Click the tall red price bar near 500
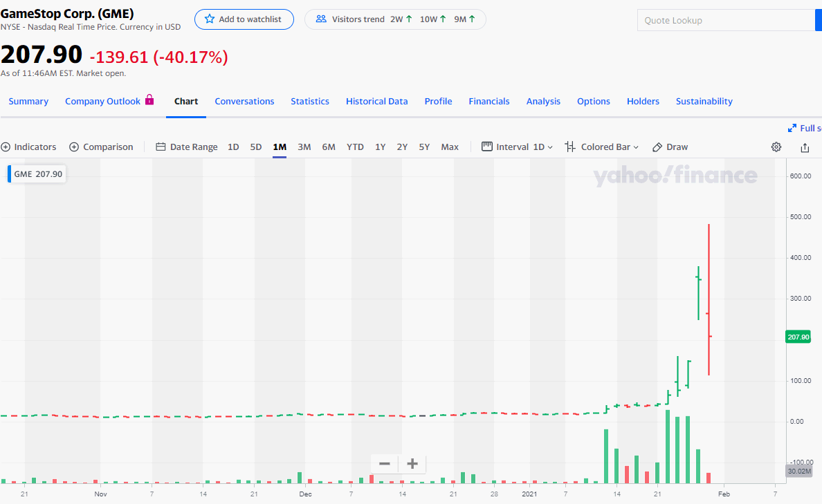Image resolution: width=822 pixels, height=504 pixels. (709, 299)
